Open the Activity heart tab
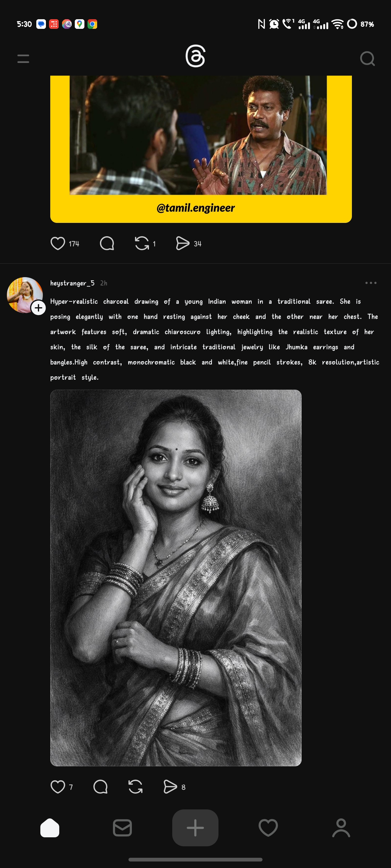The image size is (391, 868). click(x=268, y=828)
